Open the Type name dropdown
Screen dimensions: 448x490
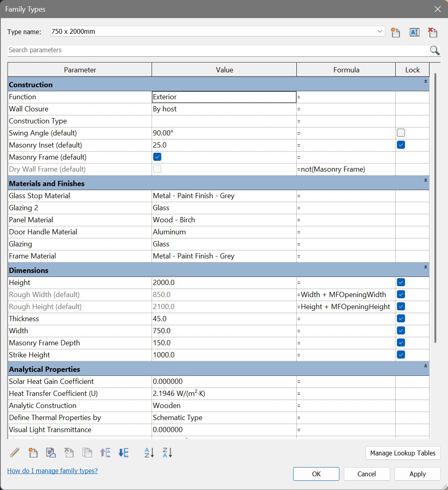pyautogui.click(x=380, y=31)
